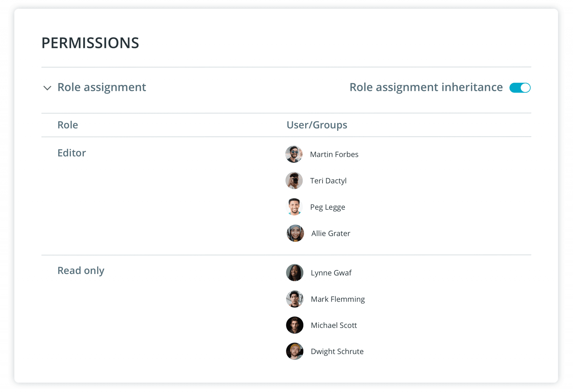
Task: Click the Michael Scott name text
Action: pyautogui.click(x=334, y=325)
